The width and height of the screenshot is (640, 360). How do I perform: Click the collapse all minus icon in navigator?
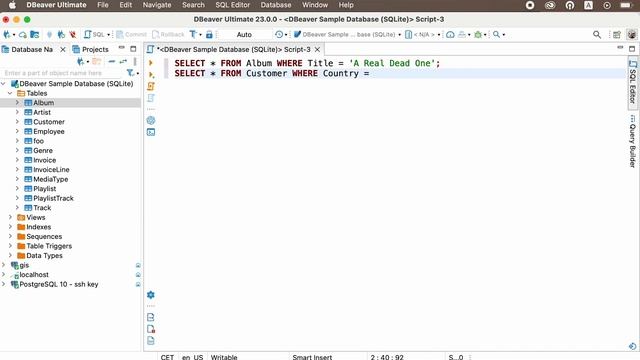click(x=111, y=62)
